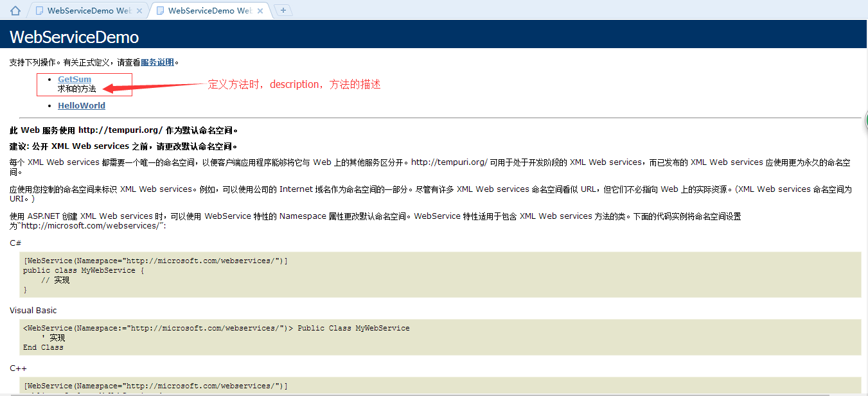
Task: Open the GetSum operation link
Action: pyautogui.click(x=74, y=79)
